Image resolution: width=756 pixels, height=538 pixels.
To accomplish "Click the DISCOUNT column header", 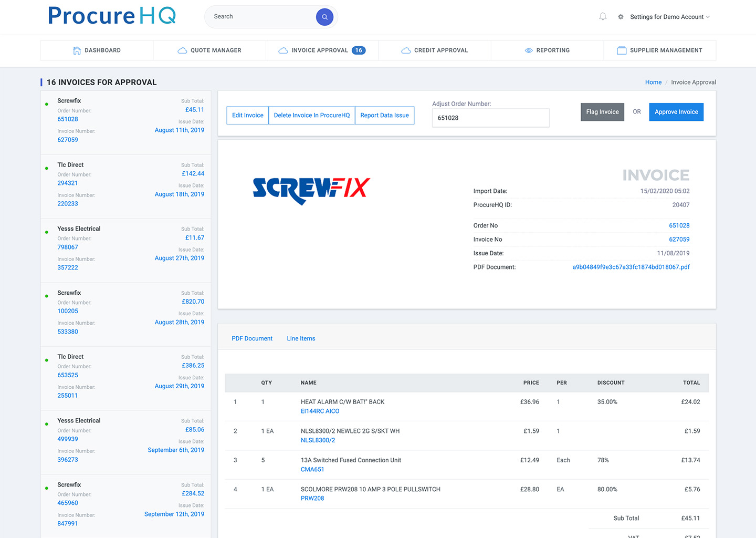I will pyautogui.click(x=611, y=383).
